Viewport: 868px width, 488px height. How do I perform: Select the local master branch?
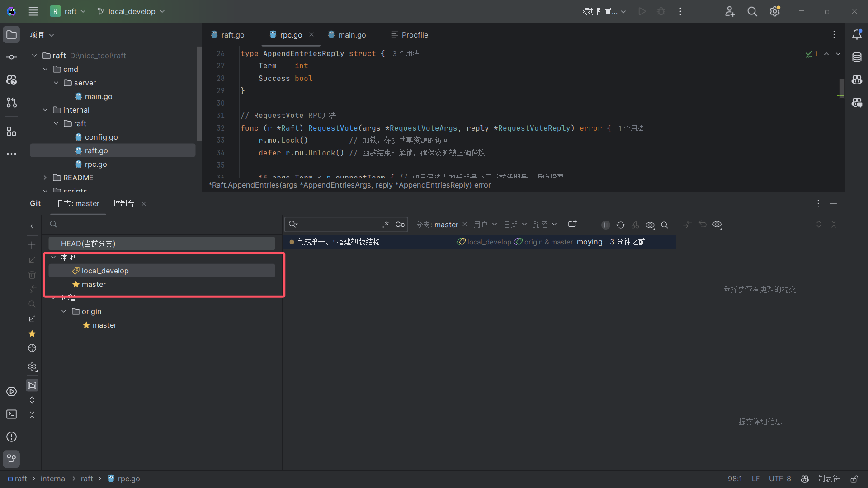click(x=162, y=284)
